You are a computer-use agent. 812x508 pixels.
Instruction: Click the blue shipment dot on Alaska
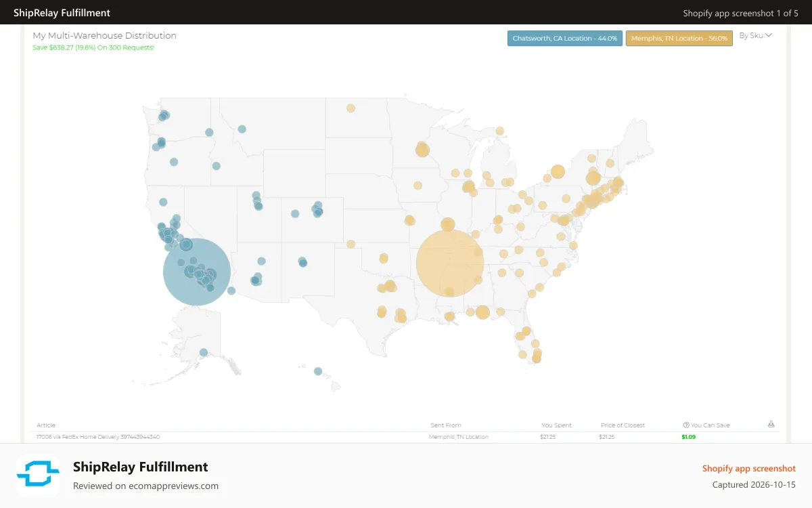coord(204,352)
